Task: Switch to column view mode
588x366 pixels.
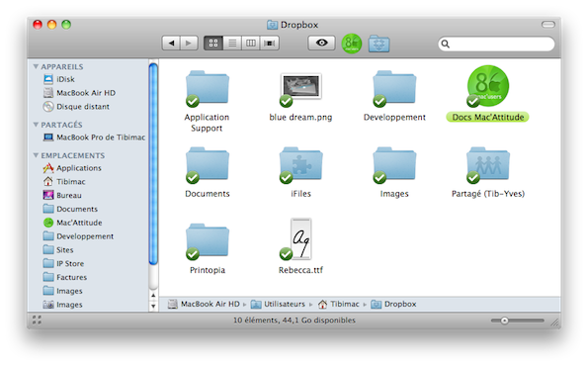Action: (x=251, y=44)
